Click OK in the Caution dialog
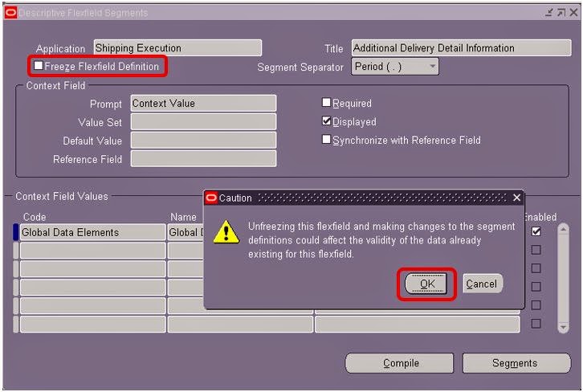Image resolution: width=583 pixels, height=392 pixels. tap(426, 284)
